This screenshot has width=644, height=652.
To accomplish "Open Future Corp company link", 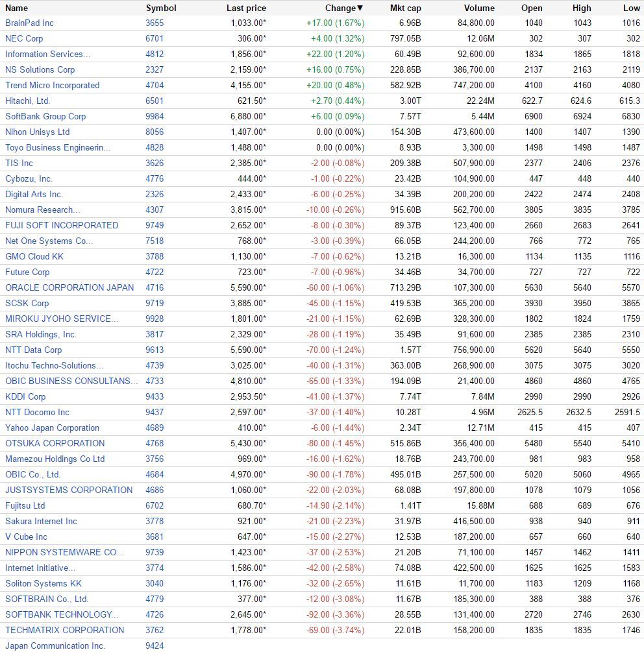I will 27,272.
